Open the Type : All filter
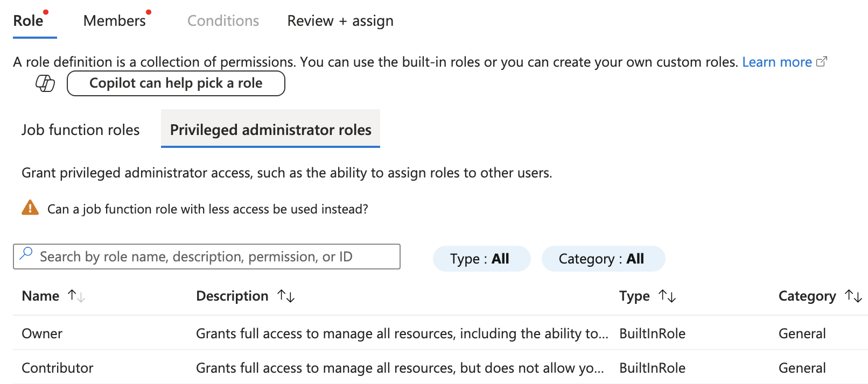This screenshot has width=868, height=384. (481, 259)
